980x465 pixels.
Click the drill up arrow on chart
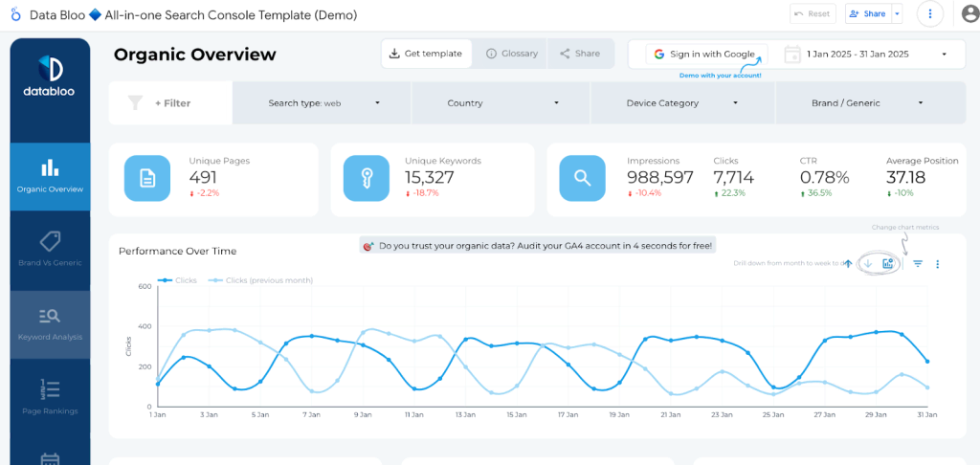coord(848,264)
